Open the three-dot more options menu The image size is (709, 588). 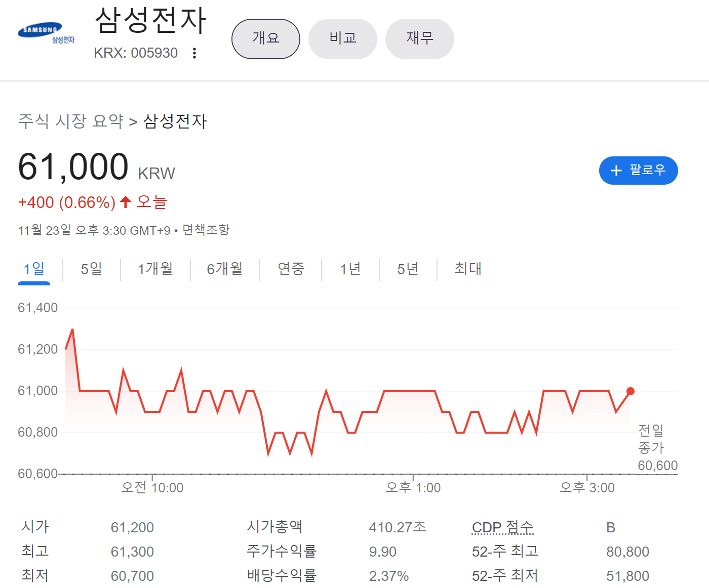(194, 53)
